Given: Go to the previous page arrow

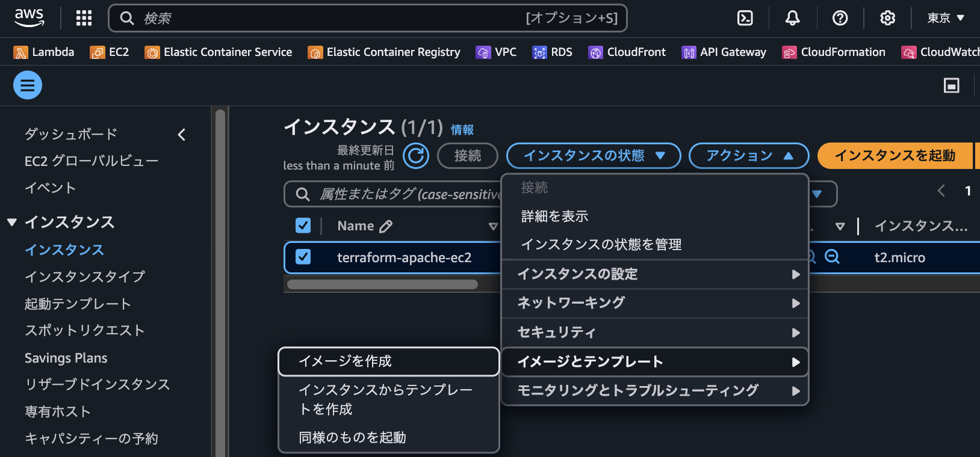Looking at the screenshot, I should (941, 191).
